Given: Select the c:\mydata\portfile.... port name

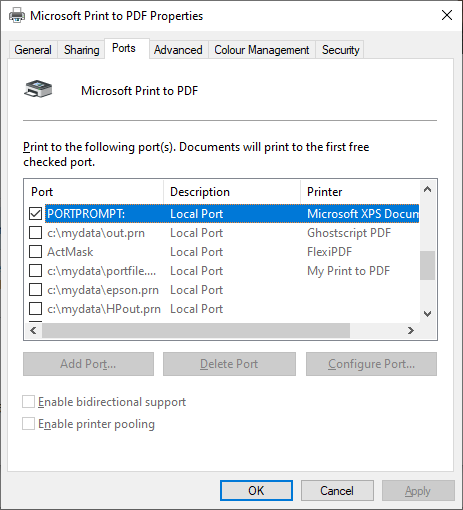Looking at the screenshot, I should pos(102,271).
